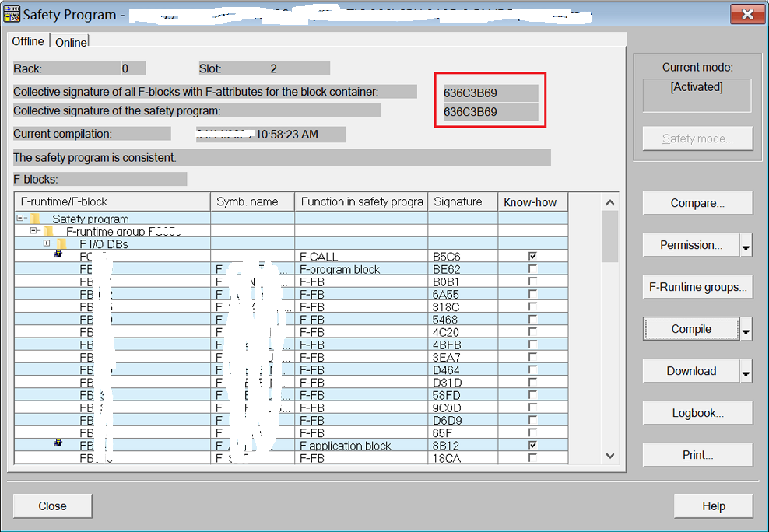The height and width of the screenshot is (532, 769).
Task: Open the Permission button dropdown arrow
Action: [746, 245]
